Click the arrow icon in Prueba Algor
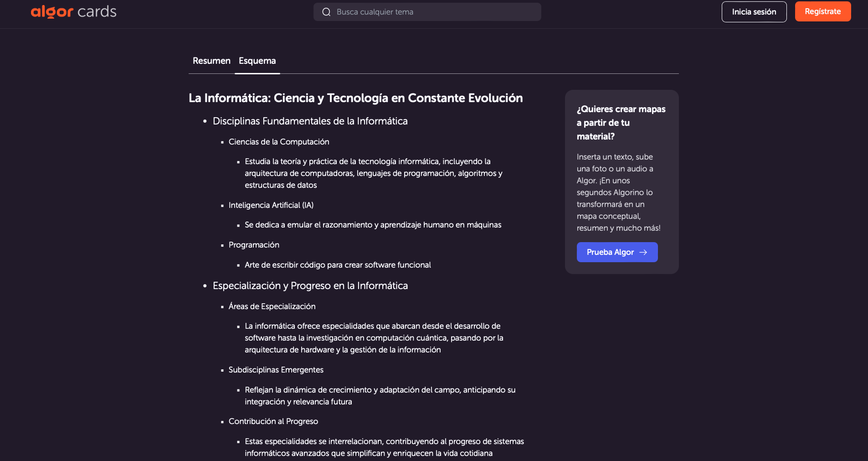The width and height of the screenshot is (868, 461). click(x=643, y=252)
